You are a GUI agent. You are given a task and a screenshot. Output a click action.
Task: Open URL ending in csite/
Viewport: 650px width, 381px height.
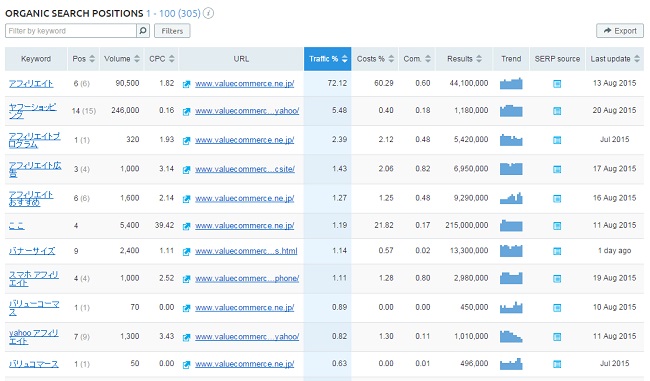point(245,169)
